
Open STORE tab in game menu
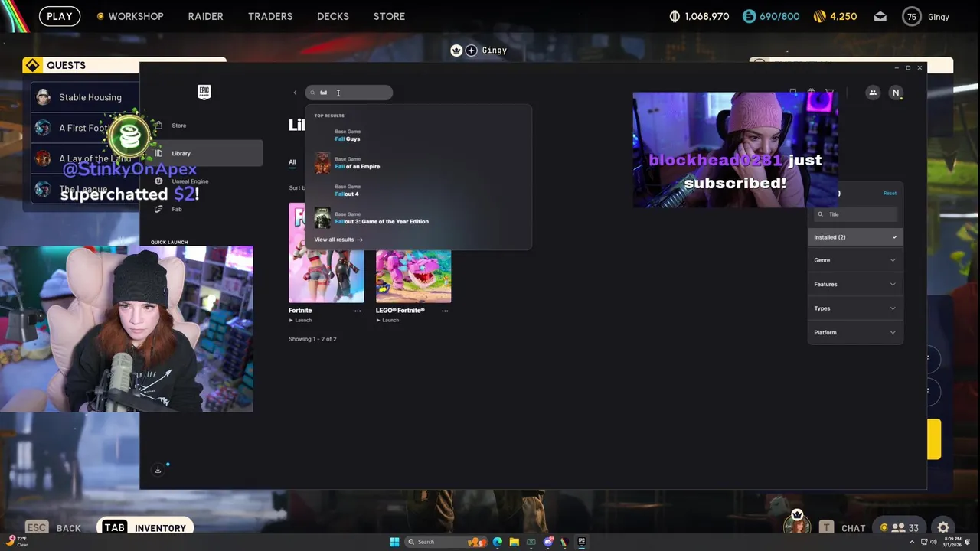tap(389, 16)
